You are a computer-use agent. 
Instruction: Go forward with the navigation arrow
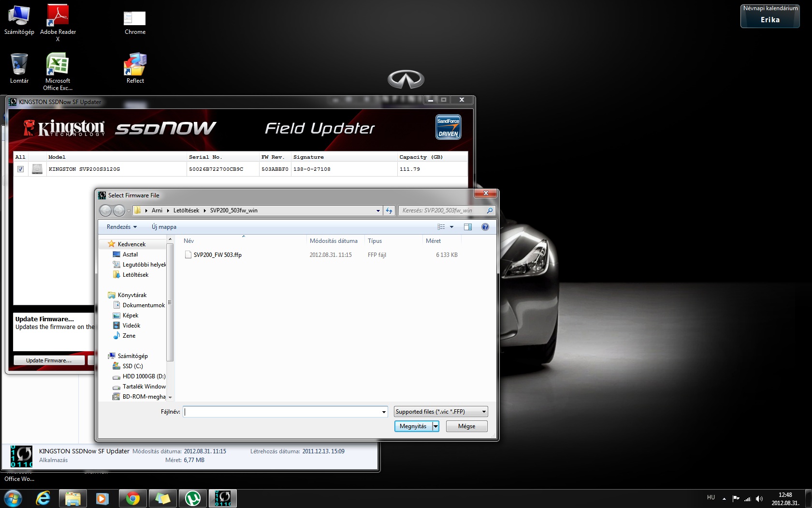[x=119, y=210]
